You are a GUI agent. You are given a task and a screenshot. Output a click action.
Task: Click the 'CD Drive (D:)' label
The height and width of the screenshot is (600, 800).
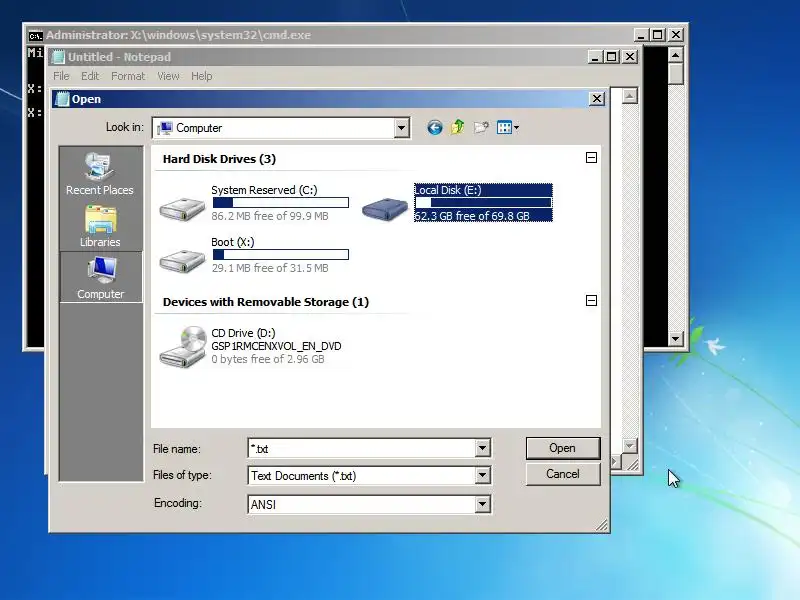(x=243, y=333)
